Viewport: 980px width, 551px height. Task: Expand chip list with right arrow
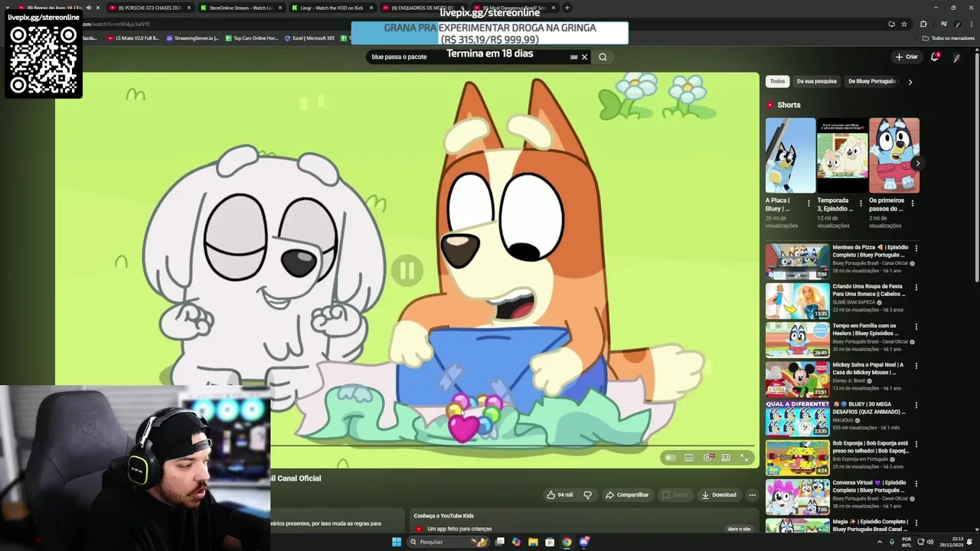(910, 81)
